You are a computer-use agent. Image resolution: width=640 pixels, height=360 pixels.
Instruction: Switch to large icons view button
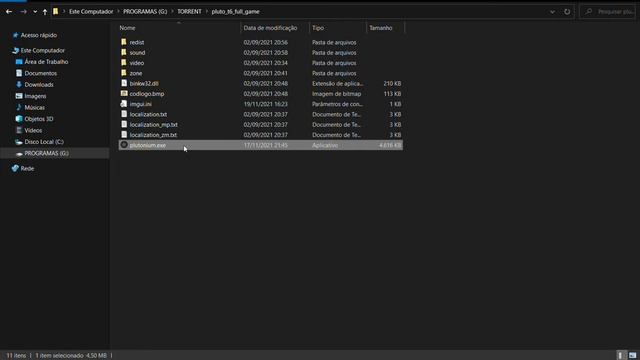coord(632,356)
